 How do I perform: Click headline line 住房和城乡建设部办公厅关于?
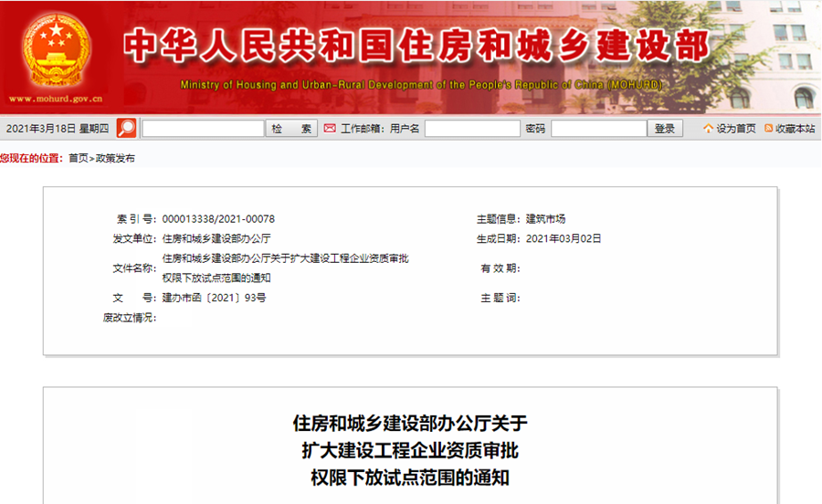point(410,423)
